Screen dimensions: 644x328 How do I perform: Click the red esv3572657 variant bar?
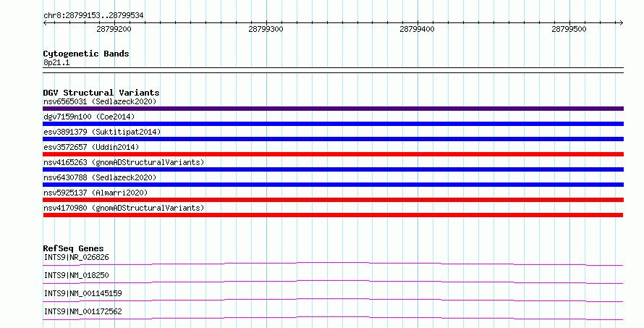click(333, 154)
